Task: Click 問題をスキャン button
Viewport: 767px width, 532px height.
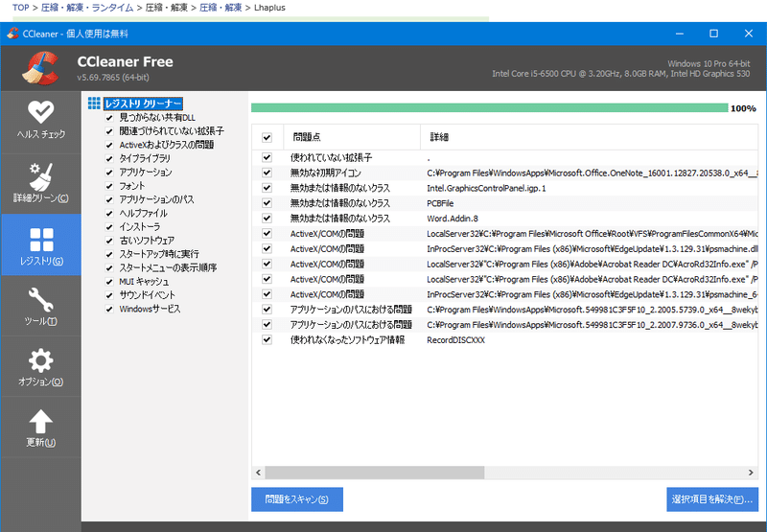Action: coord(297,499)
